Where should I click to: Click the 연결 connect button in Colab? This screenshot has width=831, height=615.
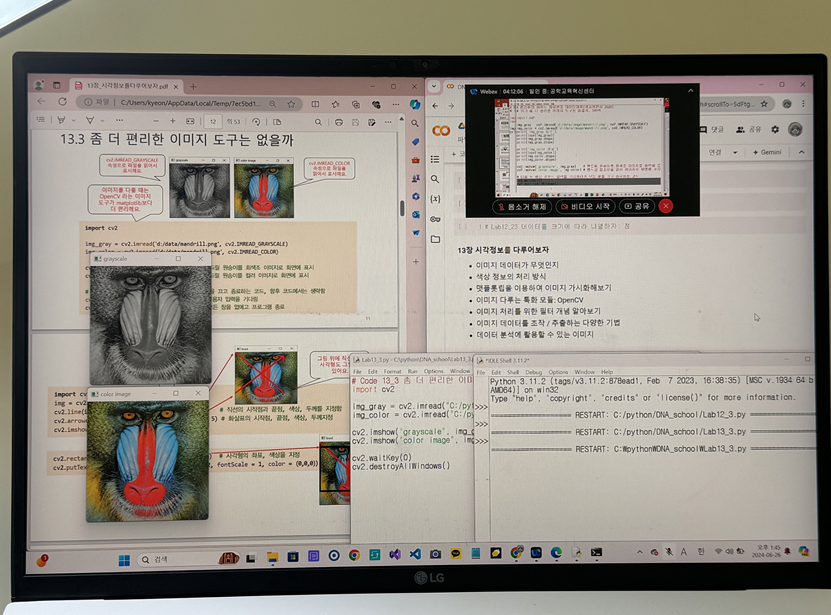tap(715, 152)
